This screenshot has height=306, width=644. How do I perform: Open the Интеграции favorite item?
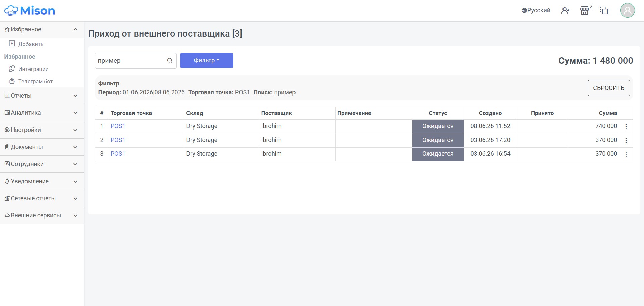pos(33,69)
